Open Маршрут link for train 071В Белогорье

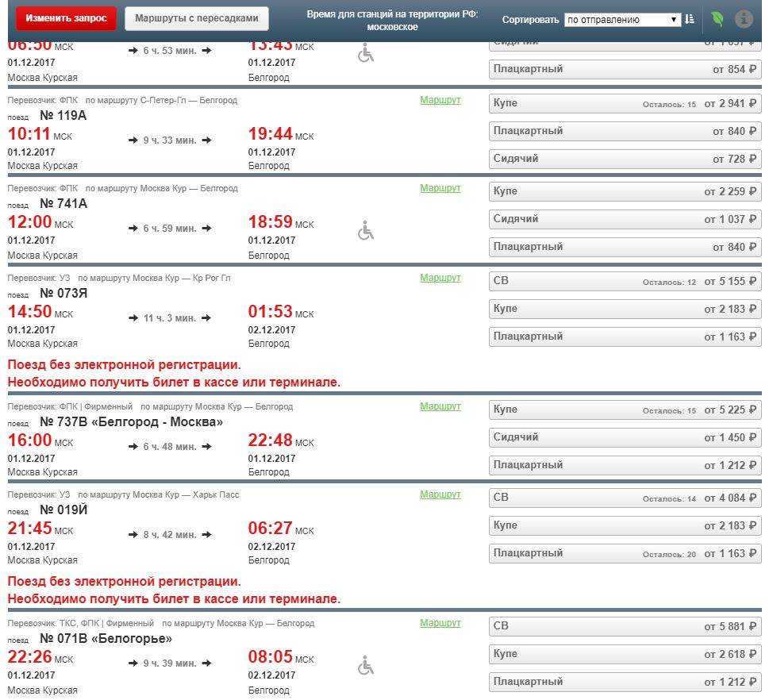pyautogui.click(x=440, y=623)
